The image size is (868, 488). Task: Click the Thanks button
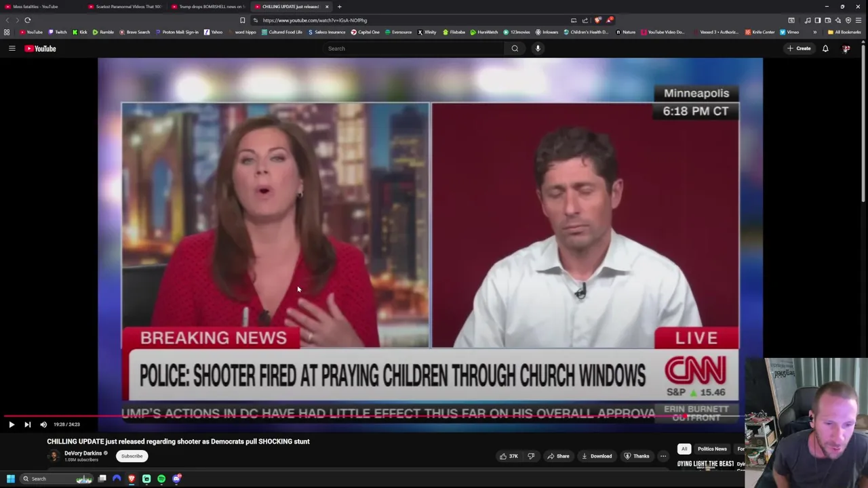(636, 456)
